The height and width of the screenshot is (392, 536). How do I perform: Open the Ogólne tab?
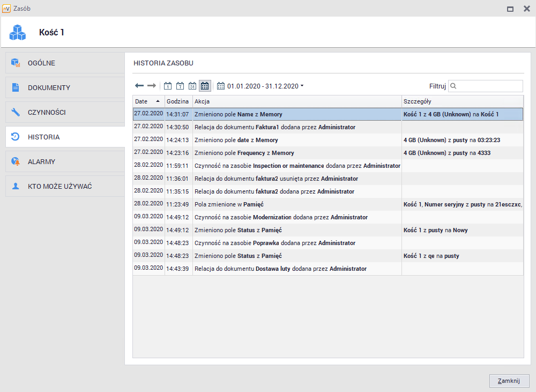(x=65, y=63)
